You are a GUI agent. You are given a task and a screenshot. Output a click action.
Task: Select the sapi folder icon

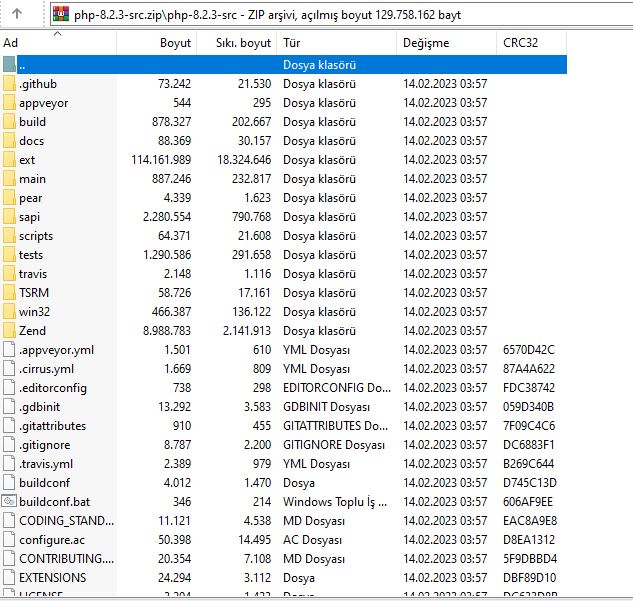click(9, 217)
